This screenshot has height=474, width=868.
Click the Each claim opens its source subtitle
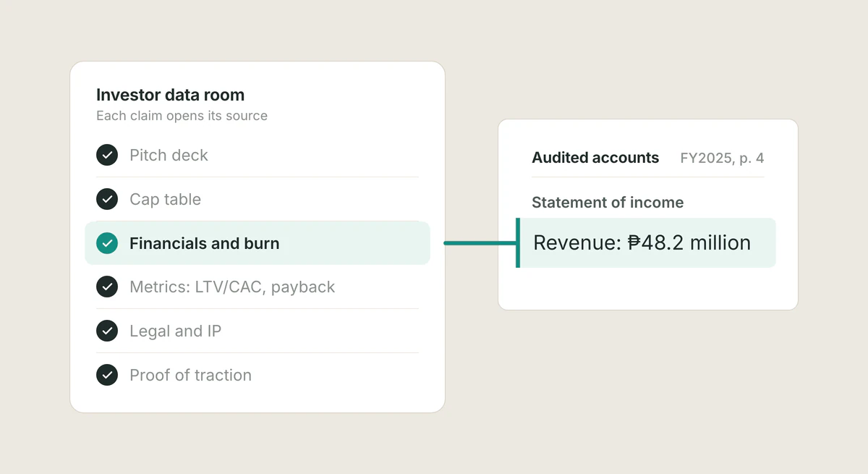(182, 116)
